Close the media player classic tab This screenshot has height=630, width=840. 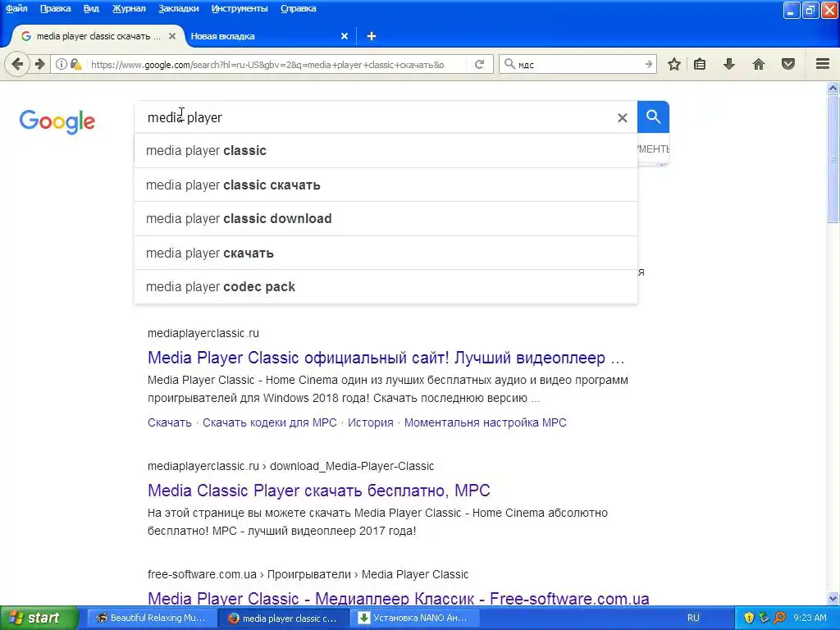click(x=172, y=36)
